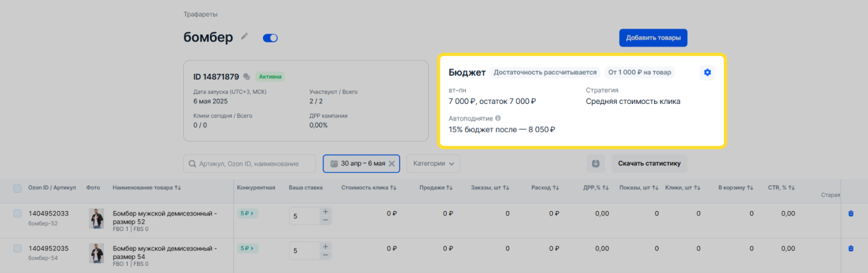This screenshot has width=868, height=273.
Task: Check the box for product 1404952033
Action: 17,214
